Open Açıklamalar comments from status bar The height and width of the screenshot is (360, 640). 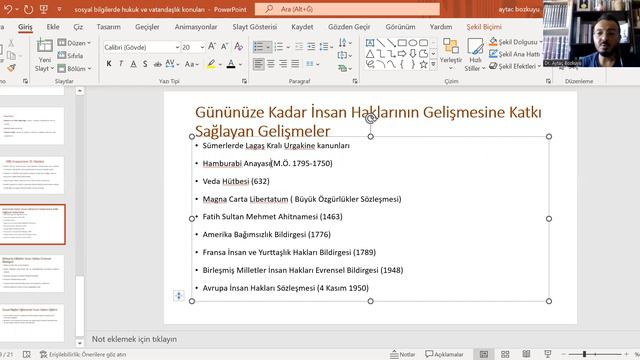tap(444, 354)
